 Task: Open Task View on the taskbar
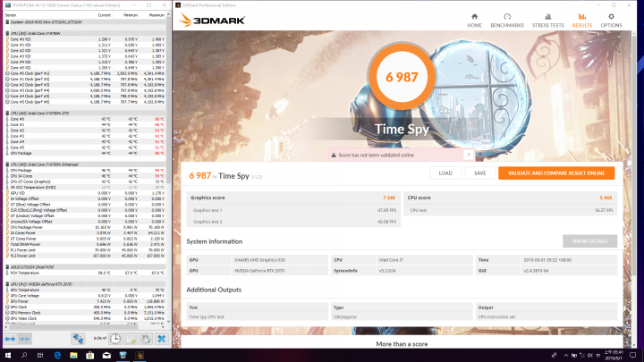coord(40,356)
